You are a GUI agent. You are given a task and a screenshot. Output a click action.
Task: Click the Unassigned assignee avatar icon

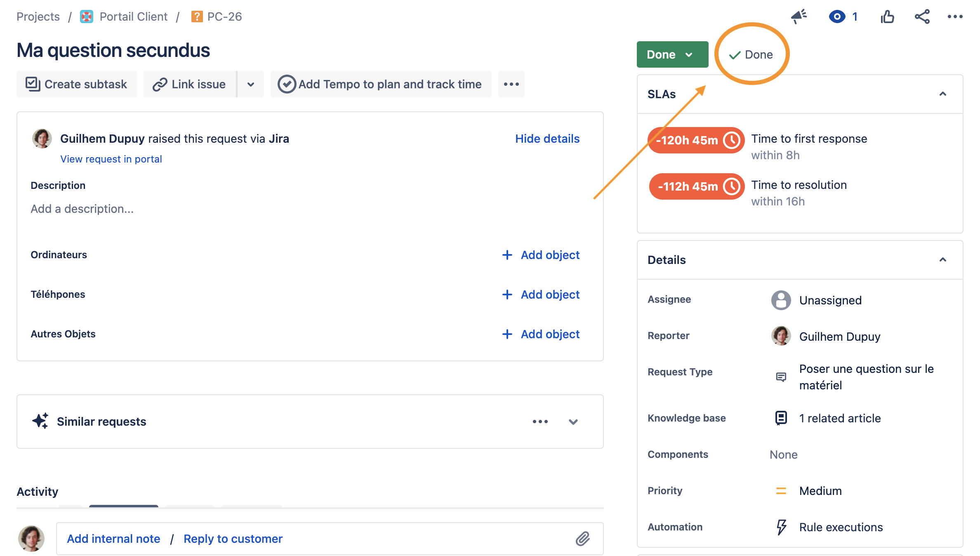[781, 300]
